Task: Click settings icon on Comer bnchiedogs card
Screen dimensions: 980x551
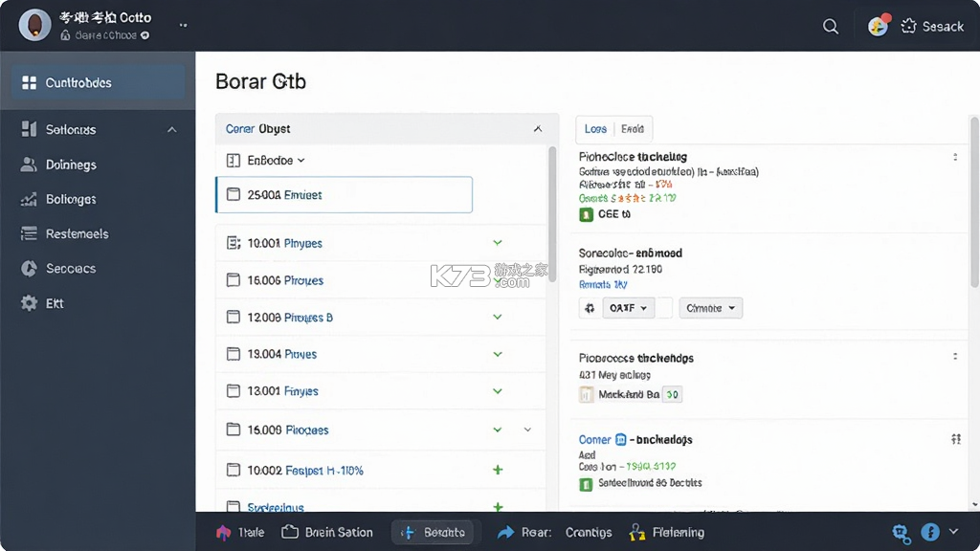Action: point(956,439)
